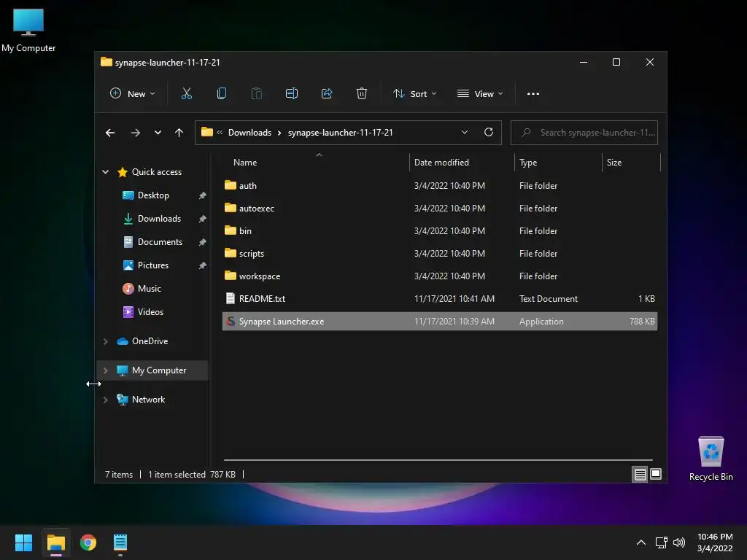Sort by the Size column header
The image size is (747, 560).
click(x=614, y=163)
